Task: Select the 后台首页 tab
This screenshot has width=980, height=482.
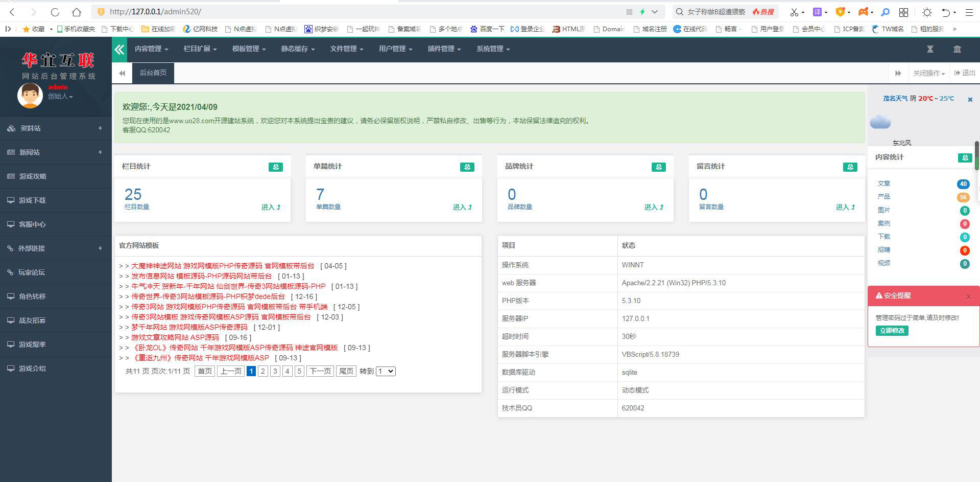Action: coord(153,73)
